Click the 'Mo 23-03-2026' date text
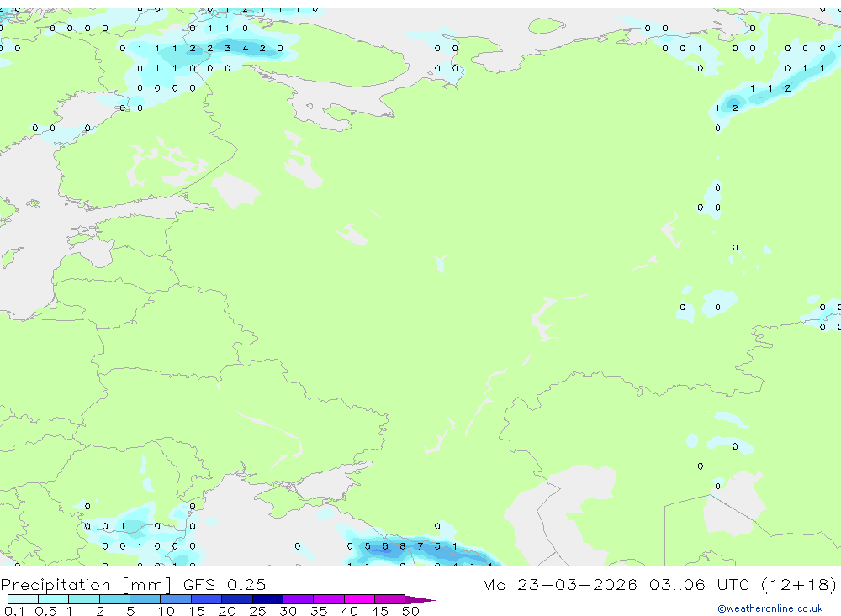The height and width of the screenshot is (616, 841). pos(559,584)
